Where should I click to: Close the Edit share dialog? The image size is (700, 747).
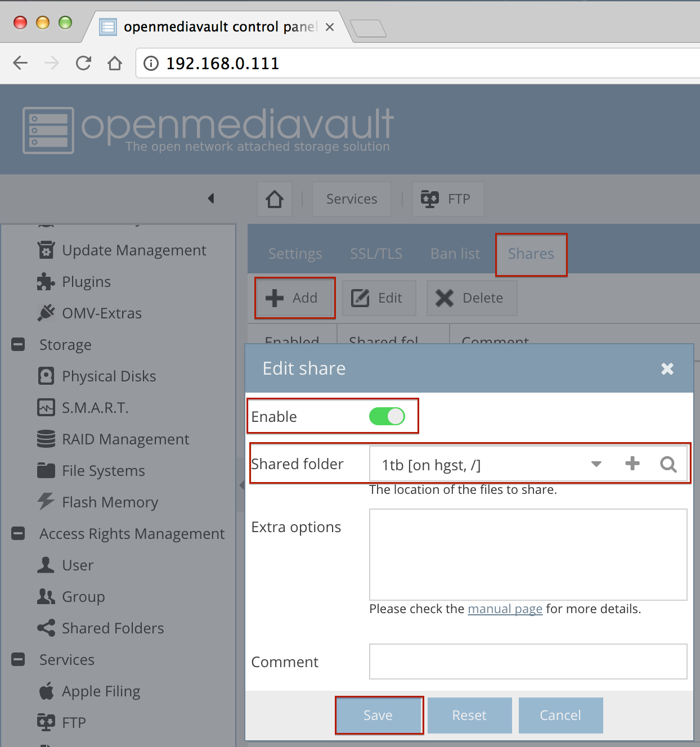(667, 368)
